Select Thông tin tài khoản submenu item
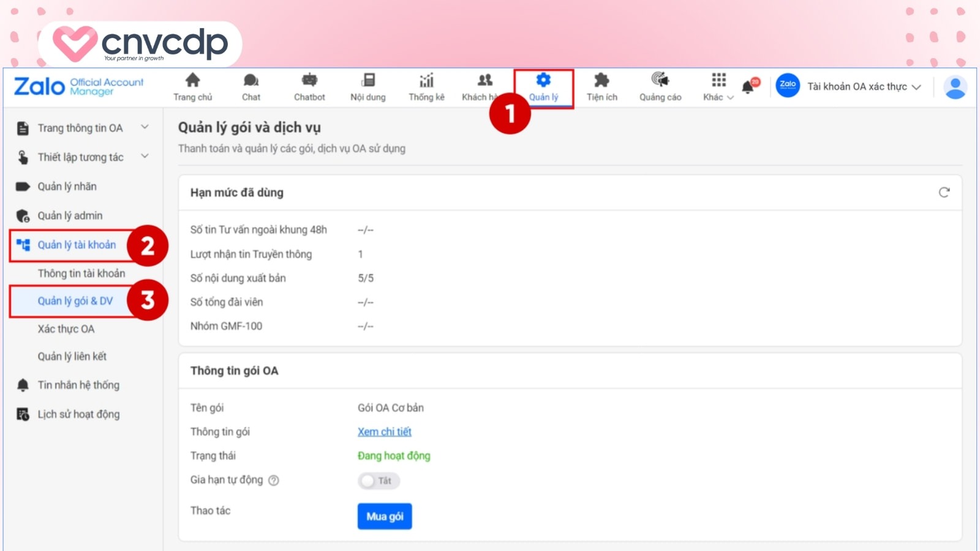This screenshot has width=980, height=551. coord(81,274)
